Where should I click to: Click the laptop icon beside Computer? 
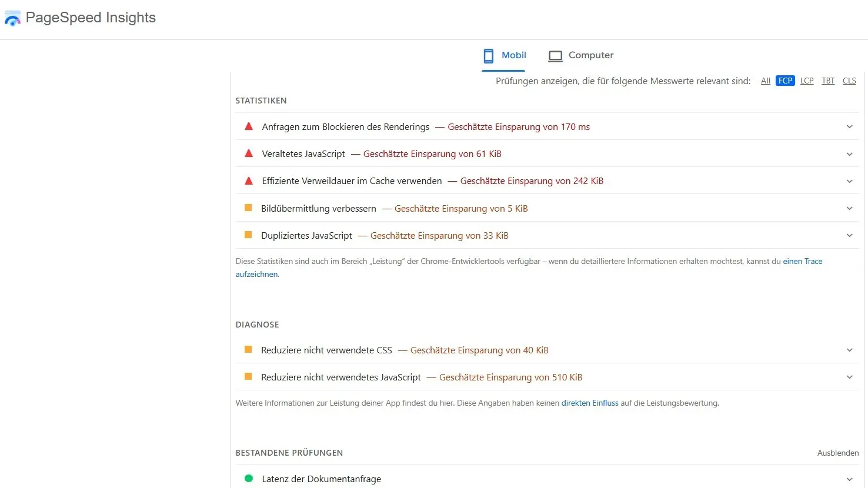click(555, 55)
